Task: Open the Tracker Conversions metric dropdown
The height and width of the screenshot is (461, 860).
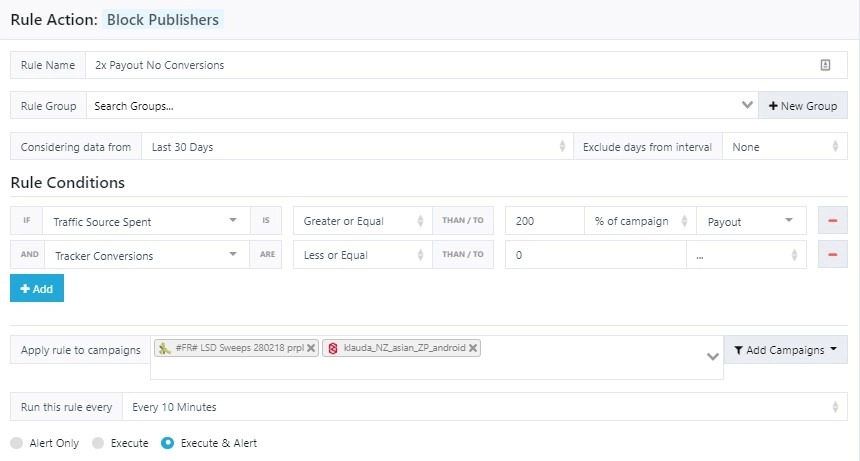Action: [147, 254]
